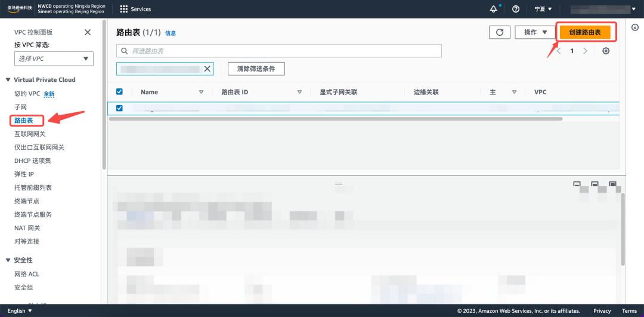Open the notifications bell
The height and width of the screenshot is (317, 644).
tap(494, 9)
